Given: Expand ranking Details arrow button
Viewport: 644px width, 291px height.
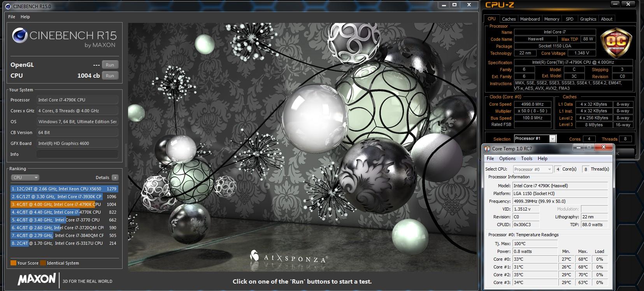Looking at the screenshot, I should [x=115, y=178].
